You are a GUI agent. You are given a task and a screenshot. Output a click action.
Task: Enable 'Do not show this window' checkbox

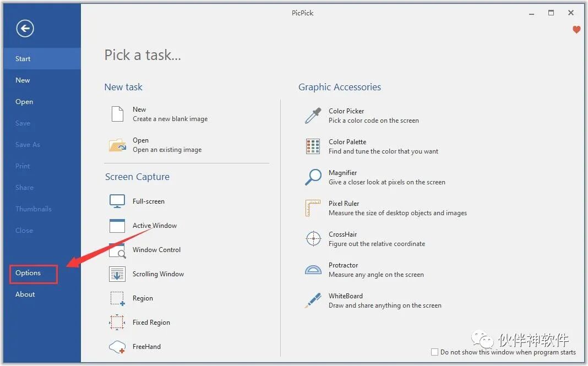434,352
